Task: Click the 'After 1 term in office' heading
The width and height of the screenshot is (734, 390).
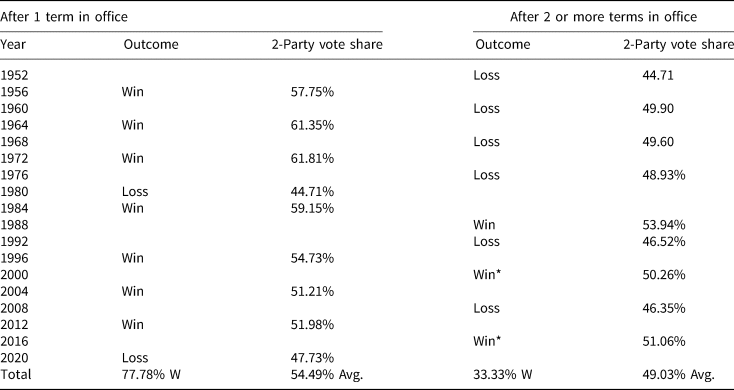Action: [64, 17]
